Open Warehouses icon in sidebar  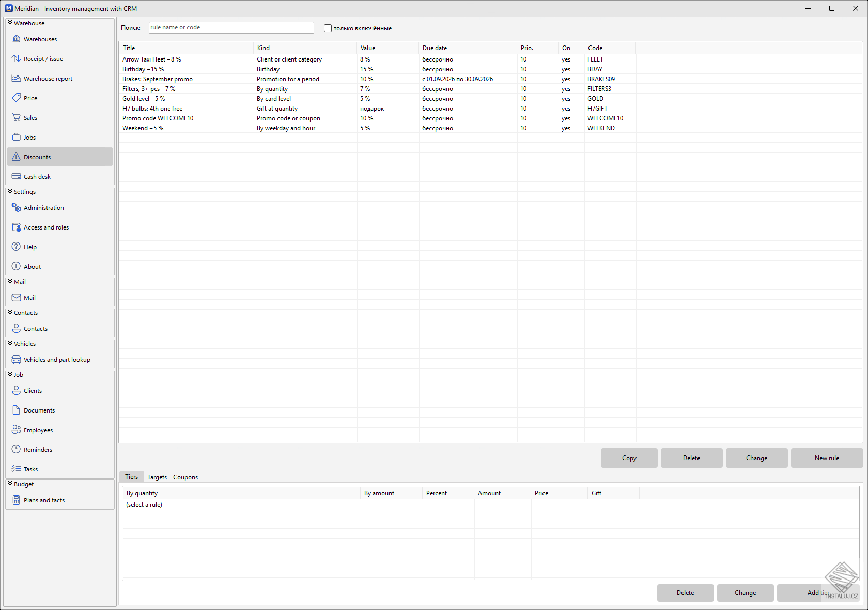pos(17,39)
